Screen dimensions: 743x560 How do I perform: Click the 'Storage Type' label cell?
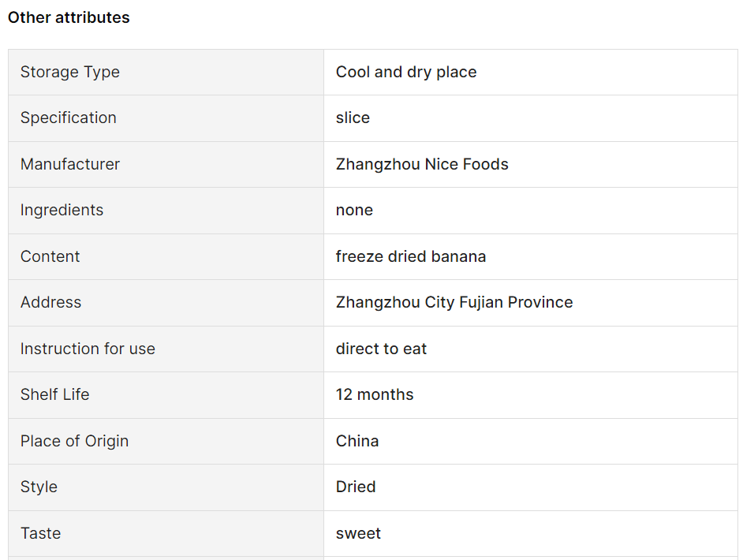70,72
